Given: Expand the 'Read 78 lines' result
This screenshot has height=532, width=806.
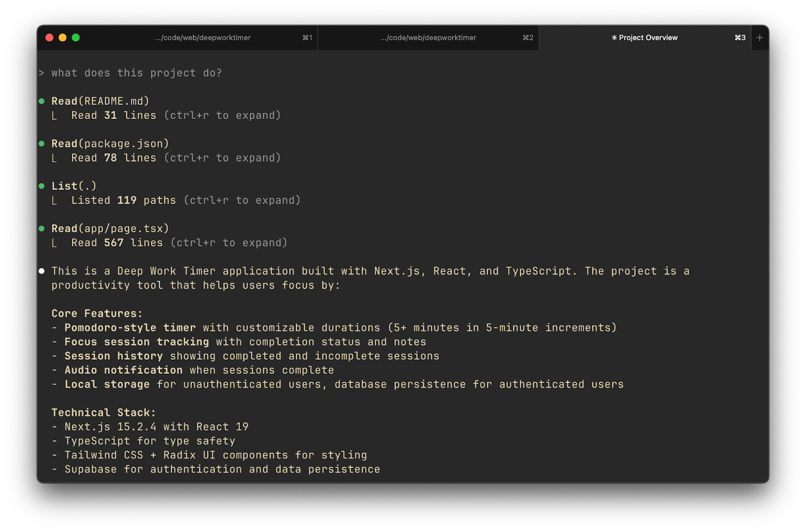Looking at the screenshot, I should (176, 158).
